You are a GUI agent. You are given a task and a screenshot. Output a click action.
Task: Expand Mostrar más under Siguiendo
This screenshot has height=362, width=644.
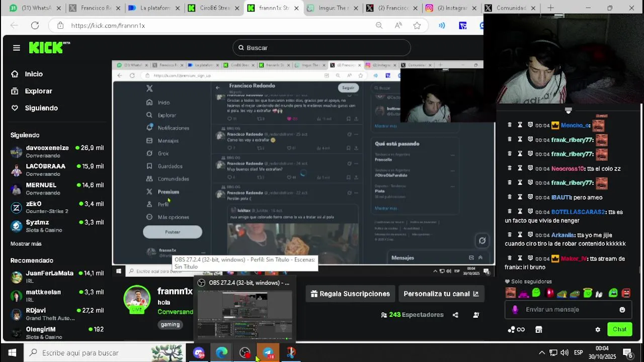tap(26, 244)
